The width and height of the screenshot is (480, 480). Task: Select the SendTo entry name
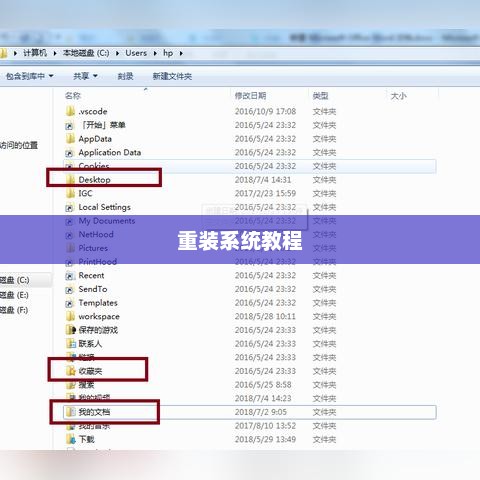pos(93,289)
